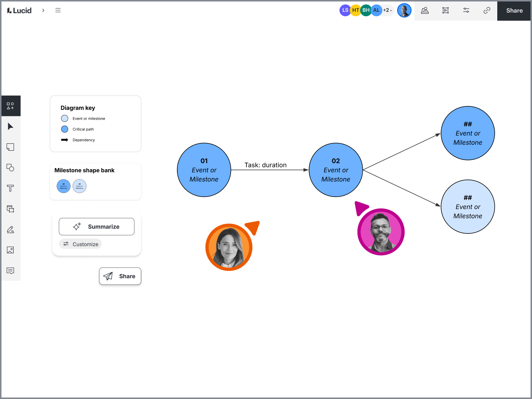Start presentation mode with the frame-play icon
This screenshot has width=532, height=399.
[446, 10]
